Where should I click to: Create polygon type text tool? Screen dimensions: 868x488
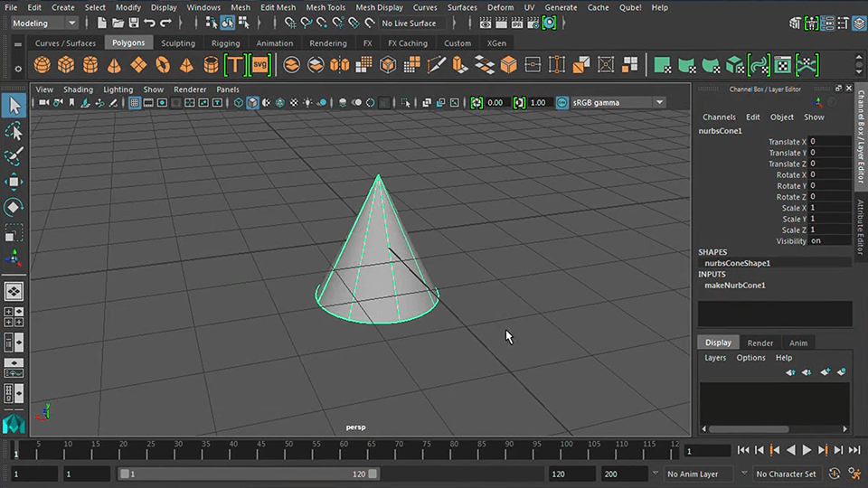click(235, 65)
